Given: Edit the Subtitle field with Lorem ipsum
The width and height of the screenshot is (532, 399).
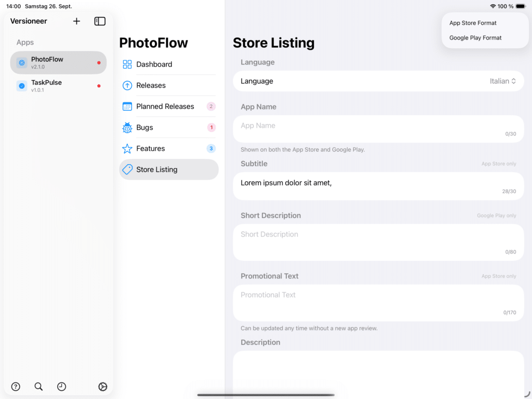Looking at the screenshot, I should coord(378,187).
